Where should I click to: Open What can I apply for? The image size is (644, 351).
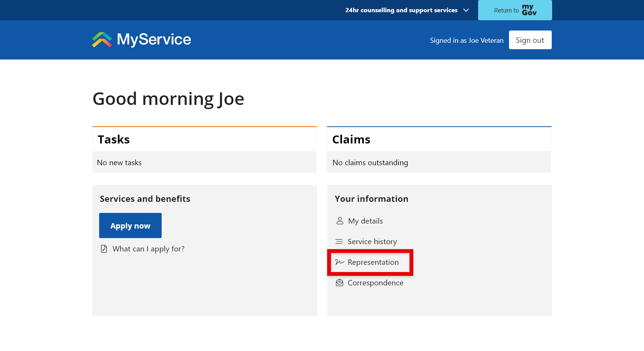(148, 248)
